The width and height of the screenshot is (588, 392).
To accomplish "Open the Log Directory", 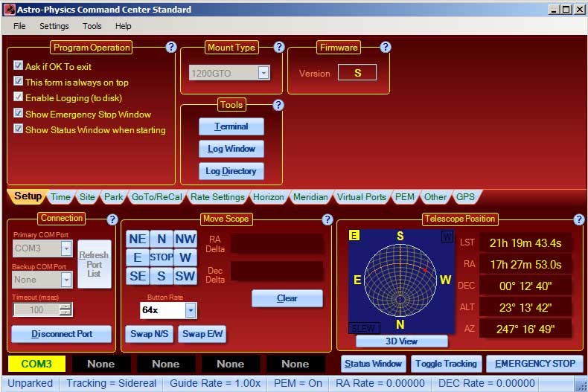I will point(231,171).
